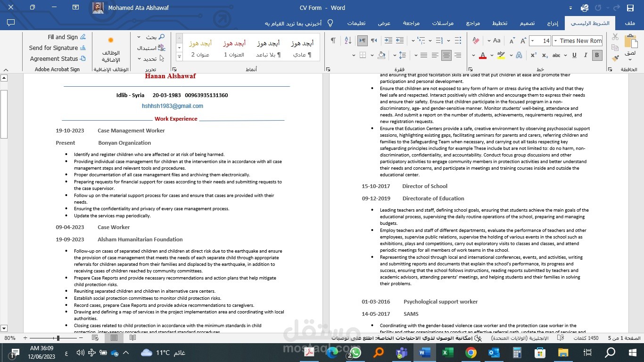Click the Clear All Formatting eraser icon
644x362 pixels.
(476, 41)
